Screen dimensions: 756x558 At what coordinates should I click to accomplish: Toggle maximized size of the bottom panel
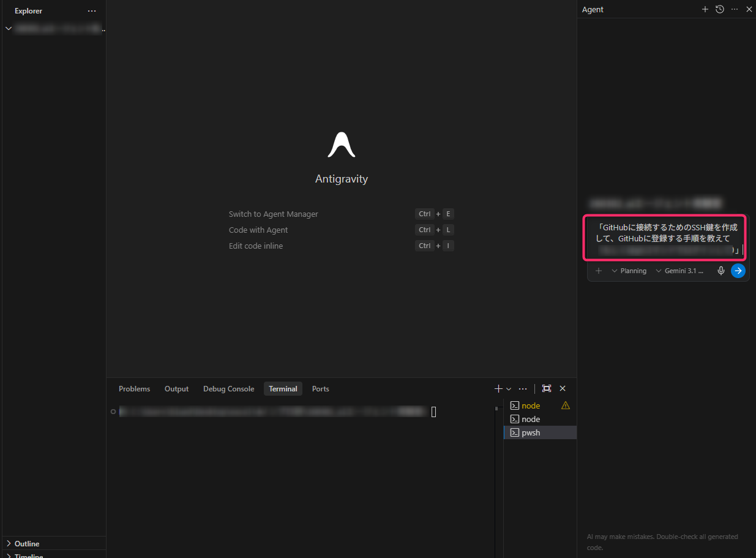(x=547, y=388)
